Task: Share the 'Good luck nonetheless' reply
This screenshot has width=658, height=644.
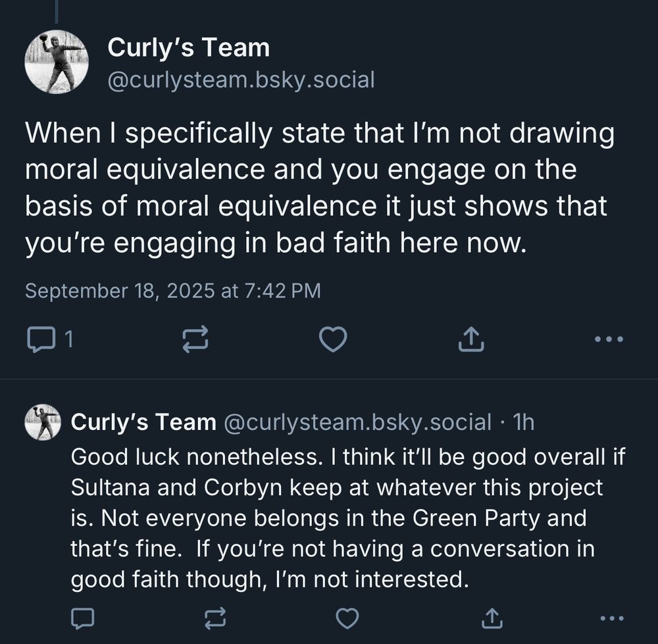Action: coord(489,617)
